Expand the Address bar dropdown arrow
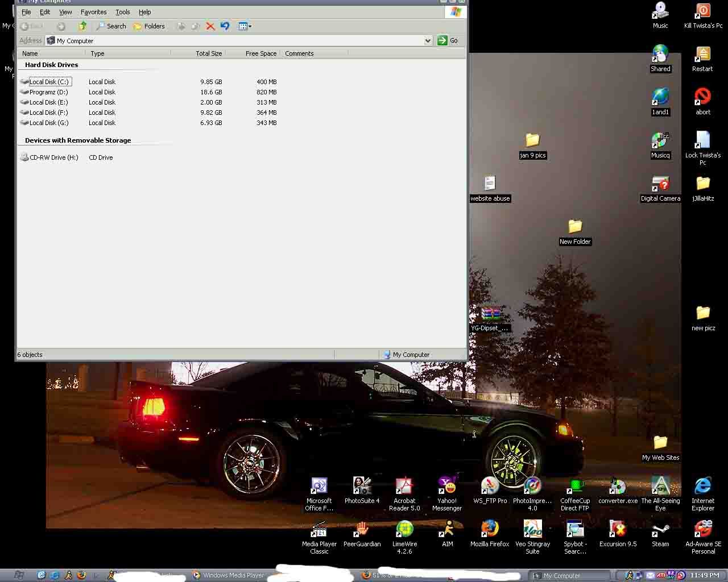 [428, 40]
